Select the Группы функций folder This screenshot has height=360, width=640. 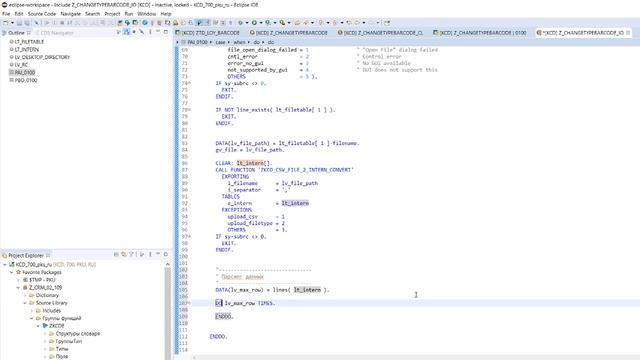[x=62, y=318]
